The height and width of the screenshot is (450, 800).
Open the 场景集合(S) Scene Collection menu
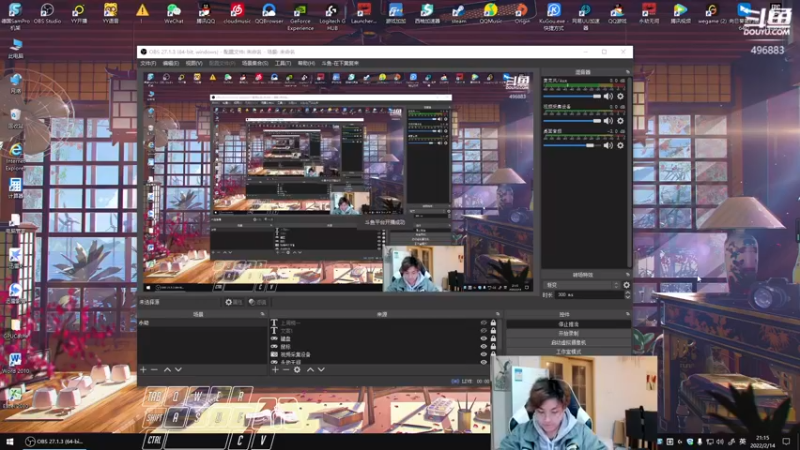[255, 63]
